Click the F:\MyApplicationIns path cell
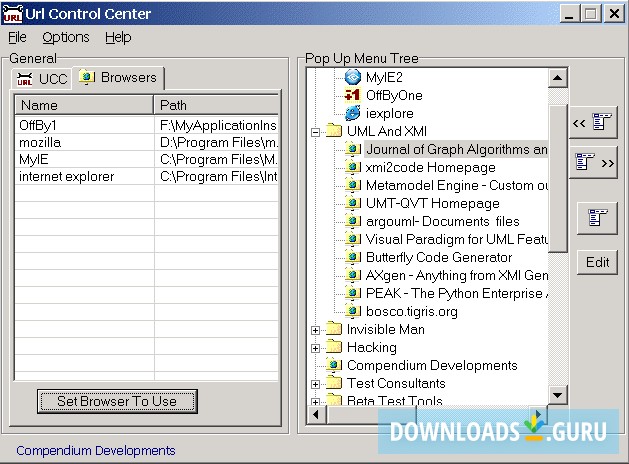 coord(218,126)
